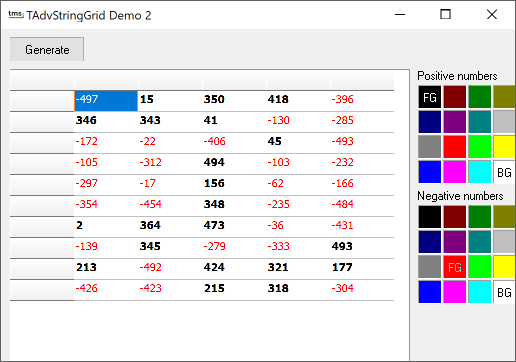
Task: Pick magenta swatch under Negative numbers
Action: (x=455, y=292)
